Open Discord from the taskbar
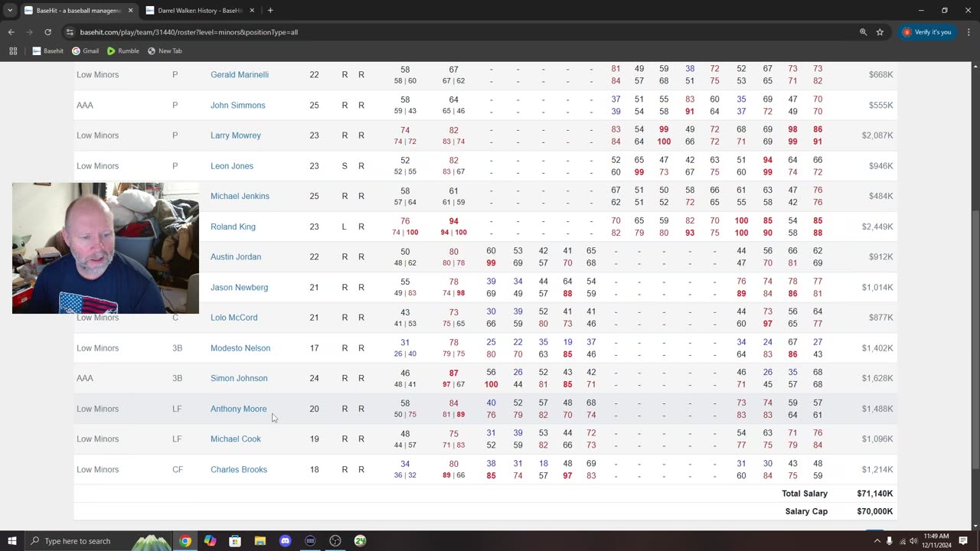This screenshot has width=980, height=551. pyautogui.click(x=285, y=541)
